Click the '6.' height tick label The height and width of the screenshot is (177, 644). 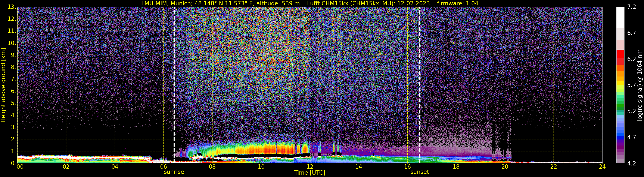tap(13, 91)
